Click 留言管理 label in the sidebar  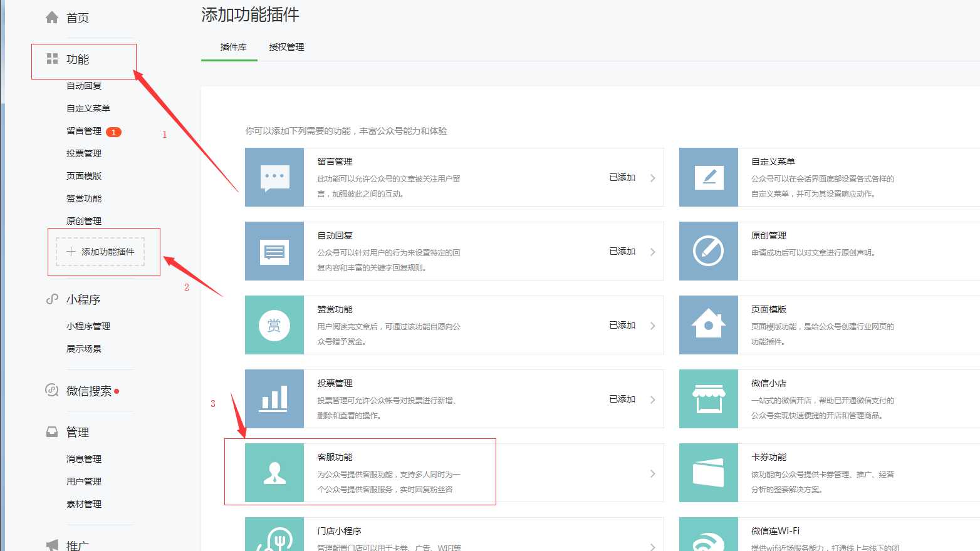[x=84, y=131]
